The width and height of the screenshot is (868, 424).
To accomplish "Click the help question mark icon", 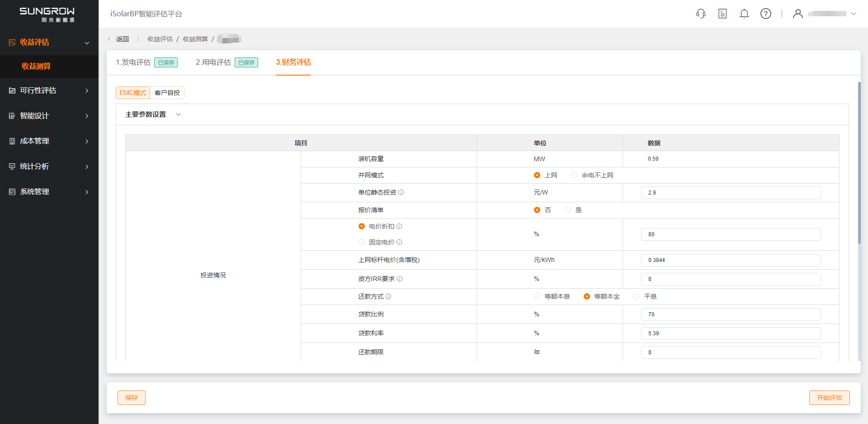I will coord(766,14).
